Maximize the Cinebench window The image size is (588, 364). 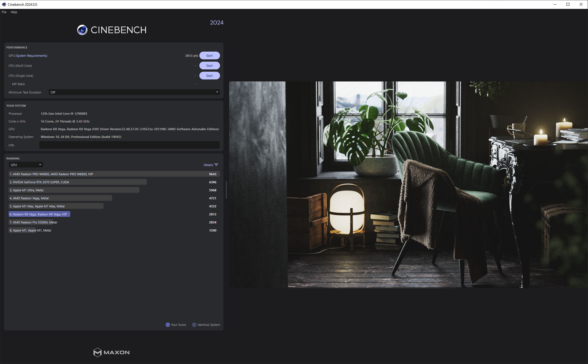pos(568,4)
